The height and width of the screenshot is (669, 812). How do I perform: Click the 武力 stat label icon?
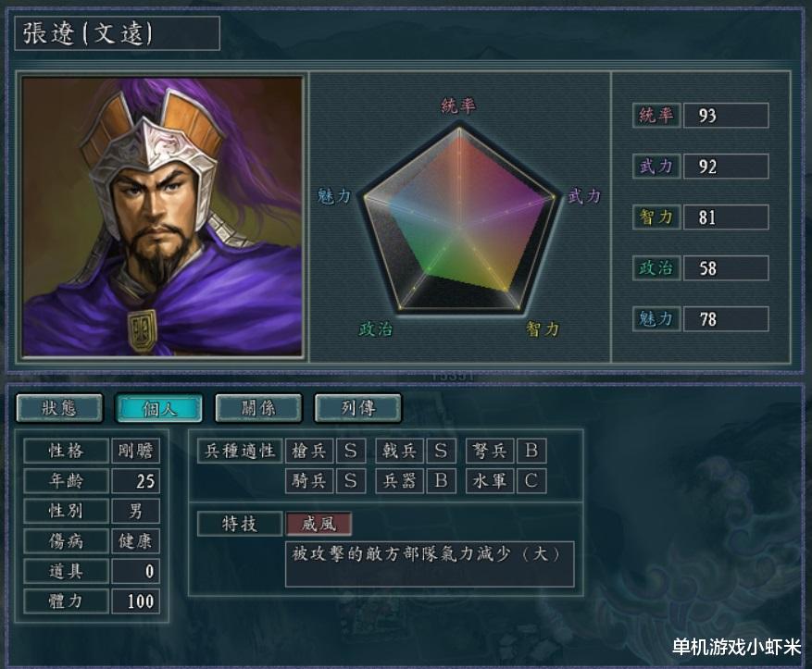point(656,166)
